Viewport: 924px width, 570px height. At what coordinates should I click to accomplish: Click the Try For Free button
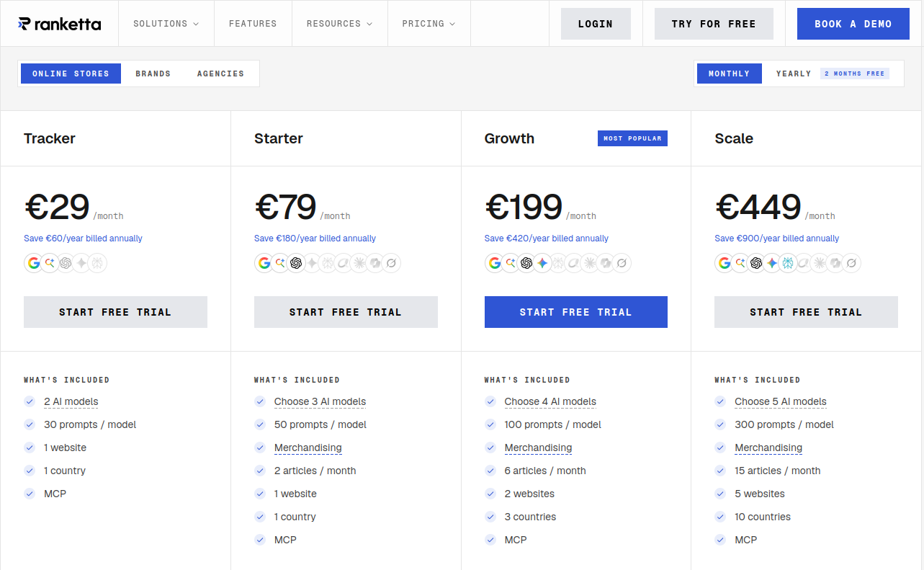tap(714, 24)
